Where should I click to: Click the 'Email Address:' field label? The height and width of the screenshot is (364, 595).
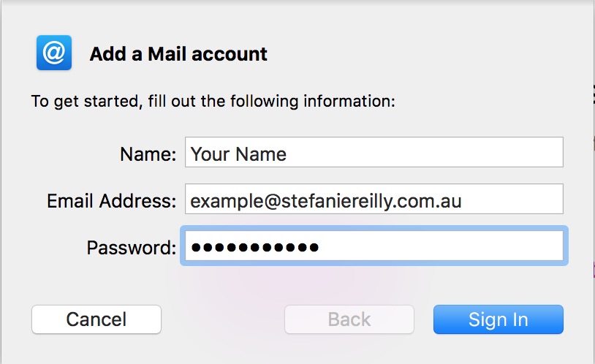(112, 201)
